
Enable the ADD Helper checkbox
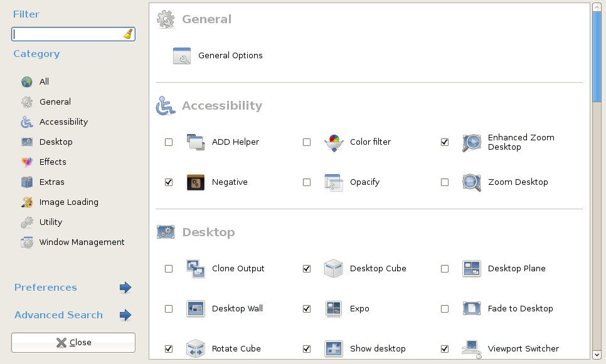(169, 142)
